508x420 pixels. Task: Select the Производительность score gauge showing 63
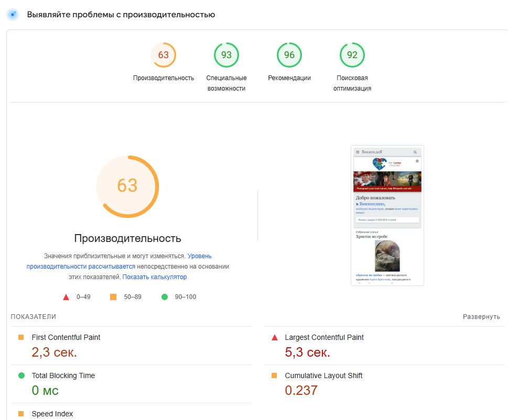pos(164,54)
